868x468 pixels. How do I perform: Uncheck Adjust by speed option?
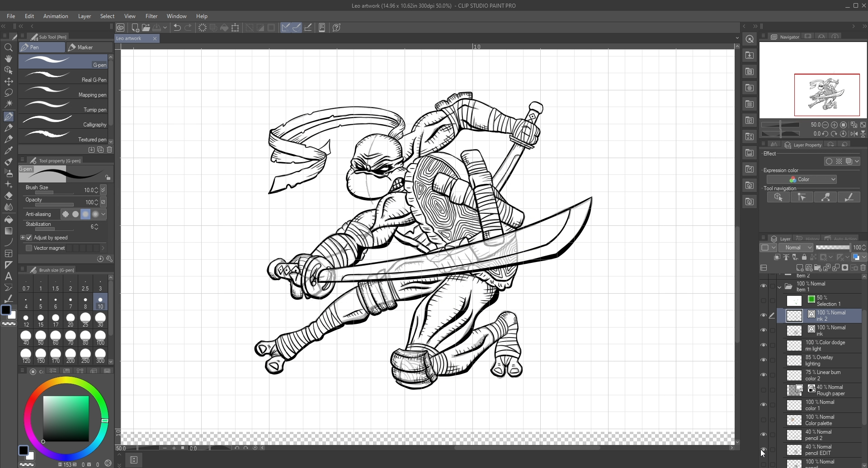point(29,238)
